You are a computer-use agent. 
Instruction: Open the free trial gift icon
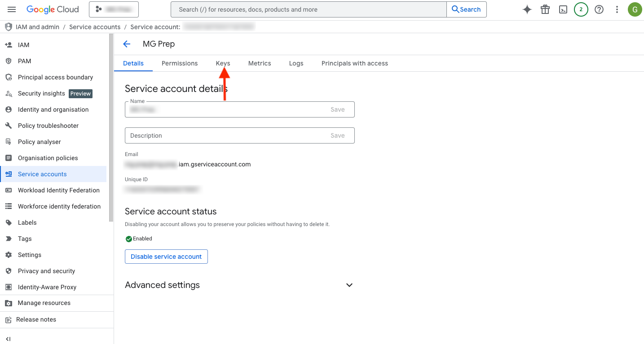545,9
